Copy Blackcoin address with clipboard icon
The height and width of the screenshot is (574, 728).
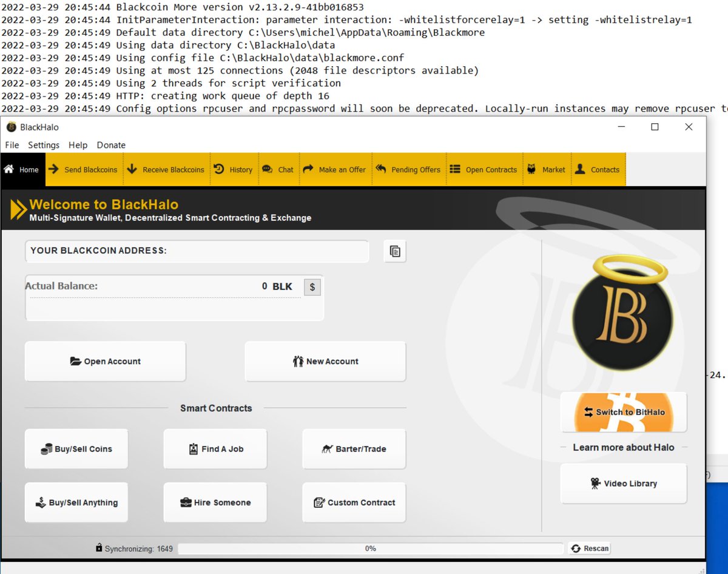(395, 251)
